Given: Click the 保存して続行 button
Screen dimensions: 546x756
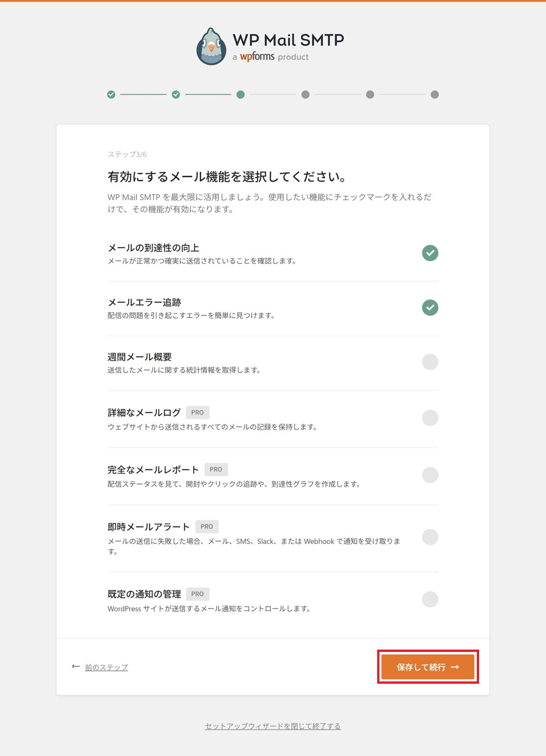Looking at the screenshot, I should [428, 667].
